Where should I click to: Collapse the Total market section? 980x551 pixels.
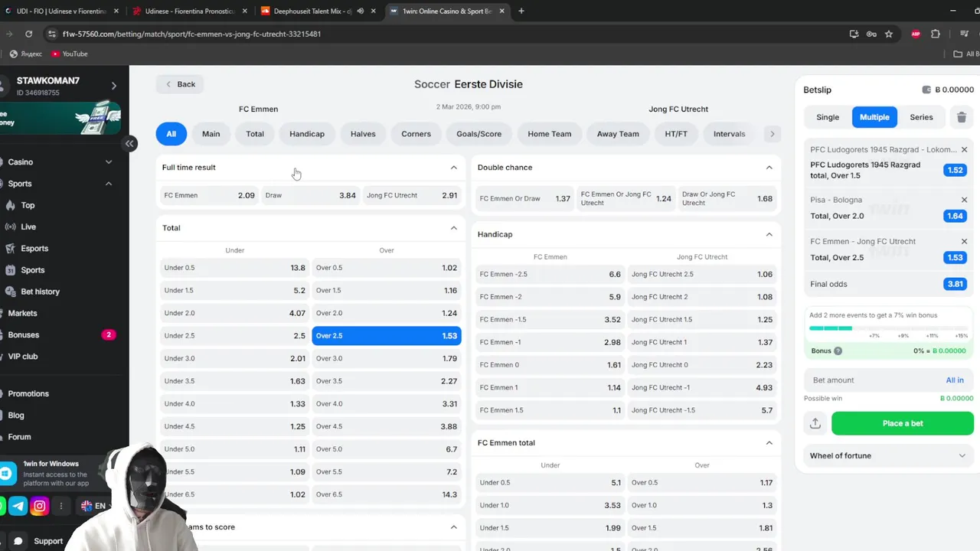coord(453,228)
